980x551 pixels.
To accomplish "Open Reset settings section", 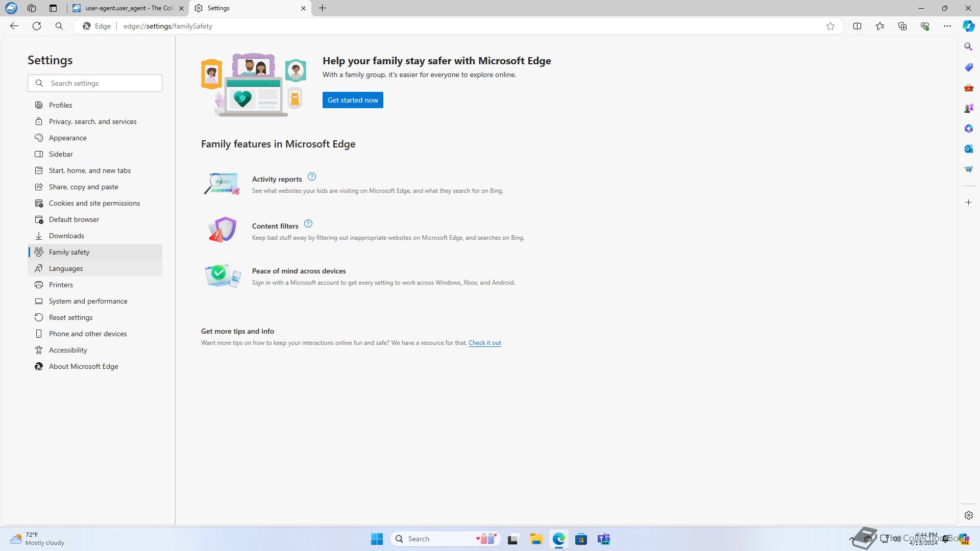I will tap(95, 317).
